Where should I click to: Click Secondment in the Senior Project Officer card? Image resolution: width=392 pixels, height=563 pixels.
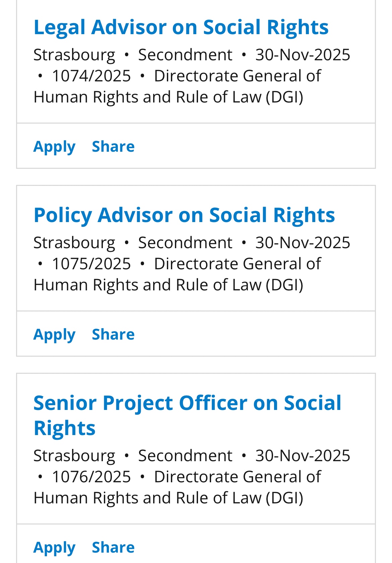point(185,455)
